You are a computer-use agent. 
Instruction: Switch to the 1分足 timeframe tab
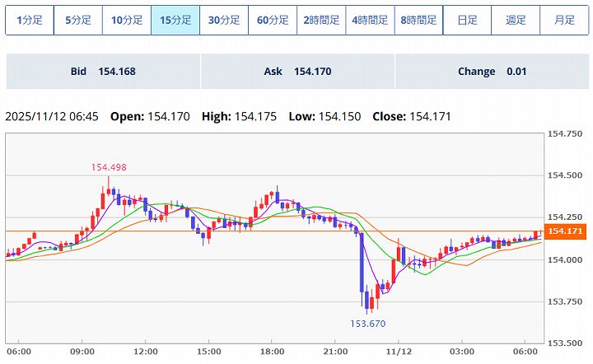point(29,20)
